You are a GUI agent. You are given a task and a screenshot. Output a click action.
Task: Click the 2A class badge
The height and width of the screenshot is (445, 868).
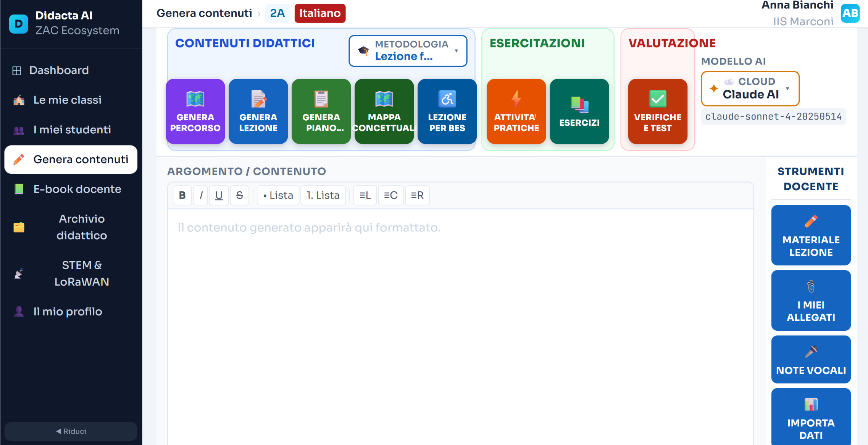(277, 13)
